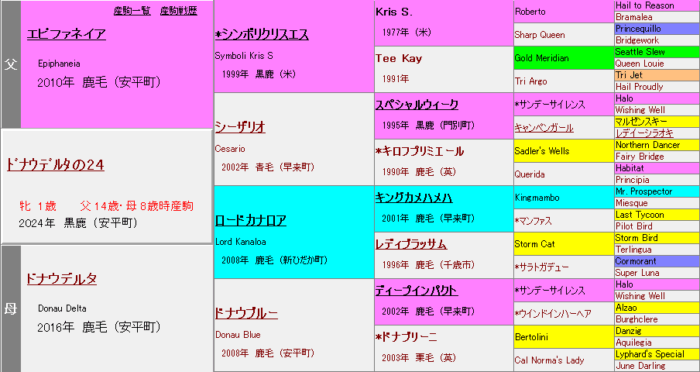Select the orange Tri Jet cell

(x=657, y=75)
